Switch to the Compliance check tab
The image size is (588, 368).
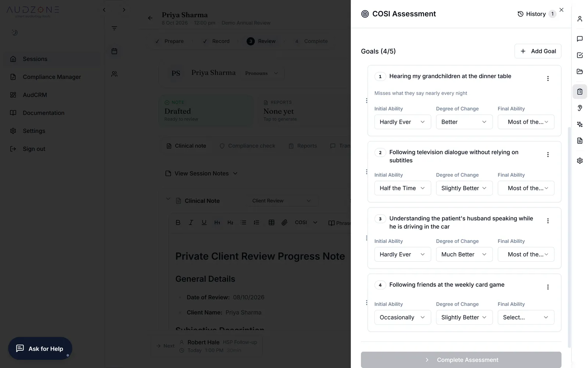247,146
